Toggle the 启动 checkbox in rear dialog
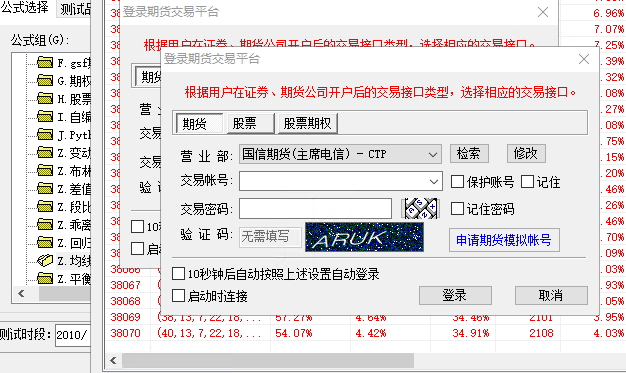 tap(137, 248)
